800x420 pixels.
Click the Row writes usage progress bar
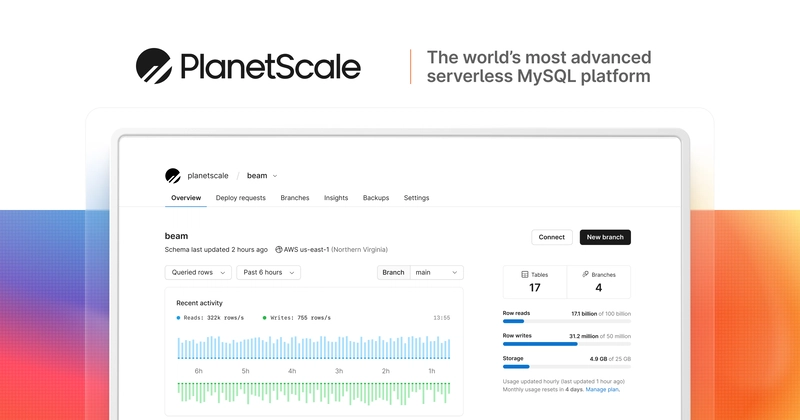pos(567,344)
